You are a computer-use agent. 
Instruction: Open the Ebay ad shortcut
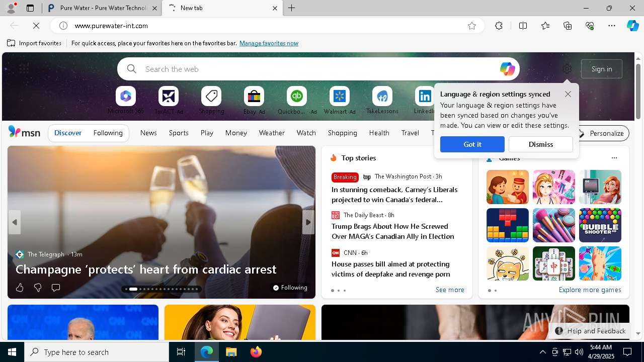click(254, 101)
